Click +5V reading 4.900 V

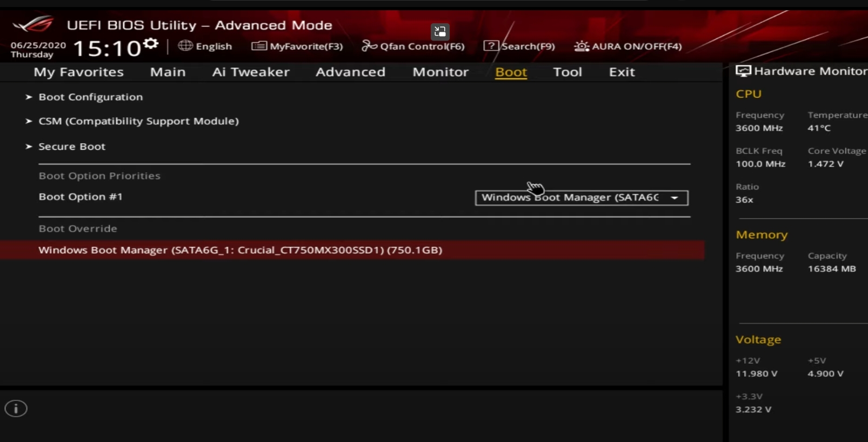(x=825, y=373)
